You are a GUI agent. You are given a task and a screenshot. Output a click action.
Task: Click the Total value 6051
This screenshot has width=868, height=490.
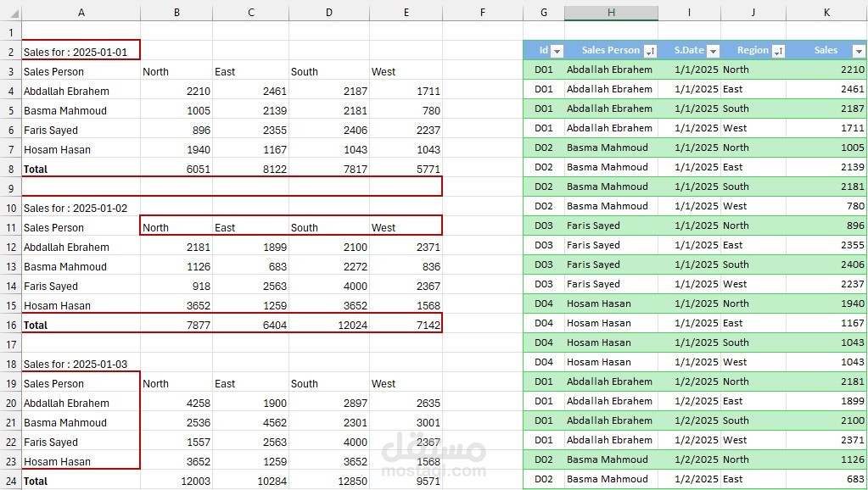pos(199,170)
